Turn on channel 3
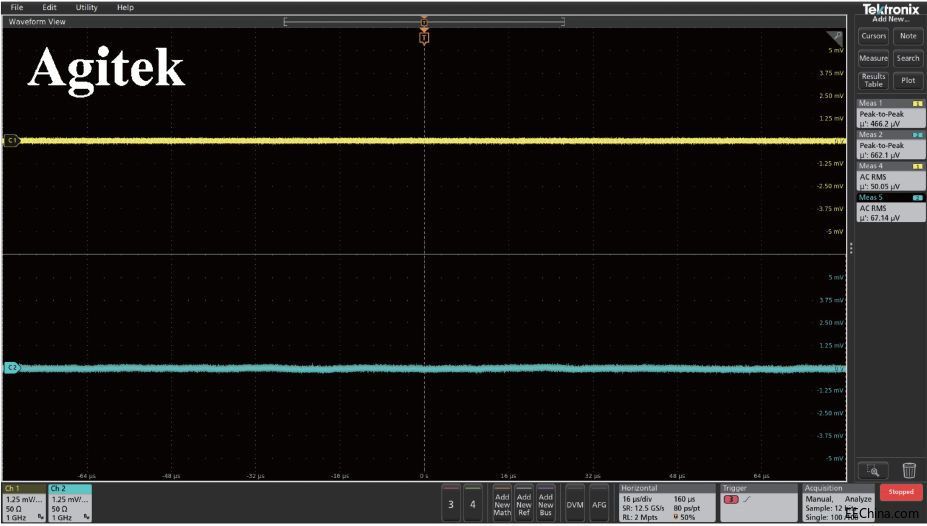 451,504
